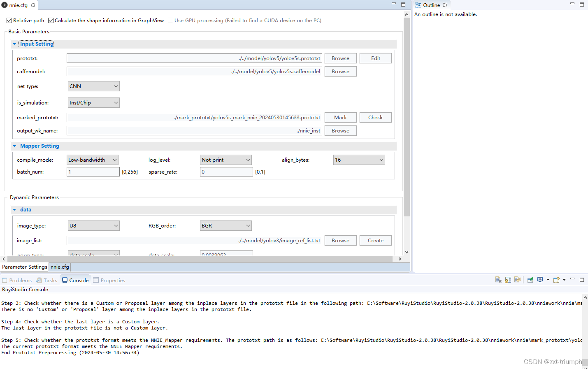Clear the console output

pyautogui.click(x=498, y=280)
